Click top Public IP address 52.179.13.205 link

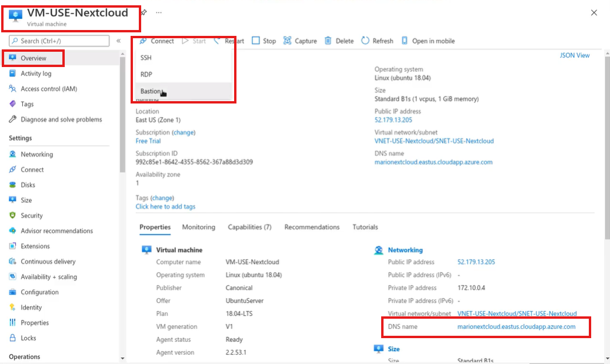pyautogui.click(x=394, y=120)
